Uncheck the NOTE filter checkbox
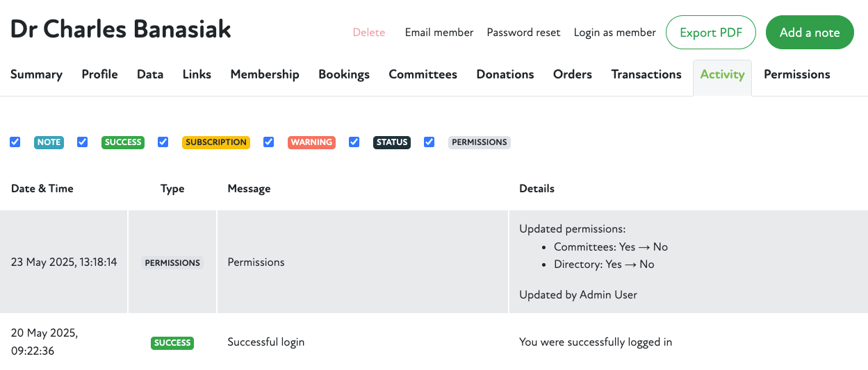Viewport: 868px width, 370px height. click(15, 142)
